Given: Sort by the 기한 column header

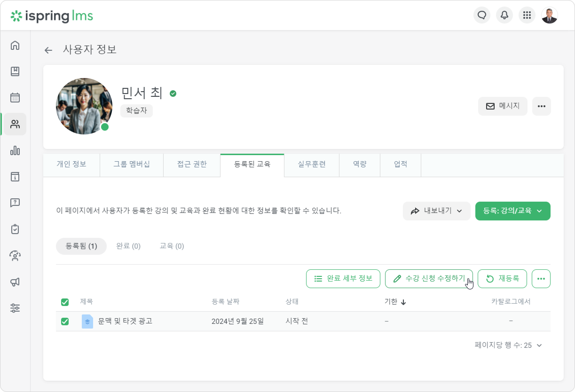Looking at the screenshot, I should pyautogui.click(x=395, y=302).
